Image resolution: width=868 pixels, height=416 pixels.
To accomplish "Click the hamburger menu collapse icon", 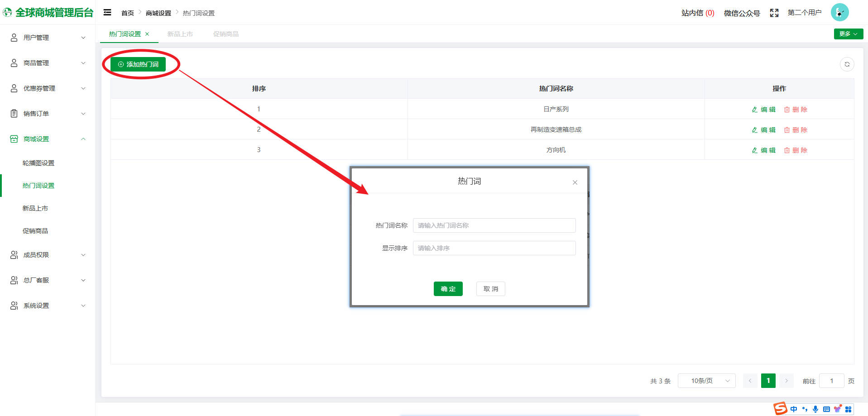I will point(107,13).
